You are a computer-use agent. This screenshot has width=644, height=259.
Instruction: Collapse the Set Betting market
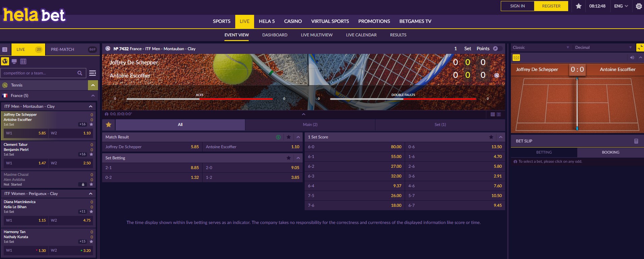(x=298, y=158)
